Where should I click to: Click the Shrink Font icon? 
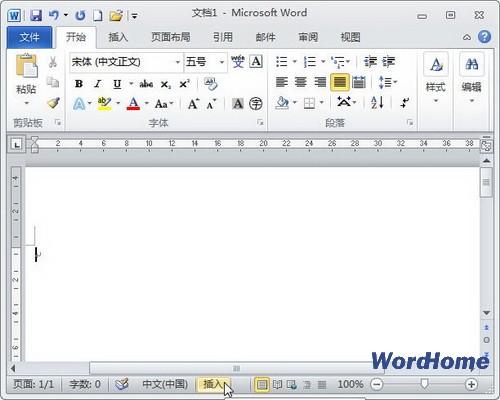point(211,104)
